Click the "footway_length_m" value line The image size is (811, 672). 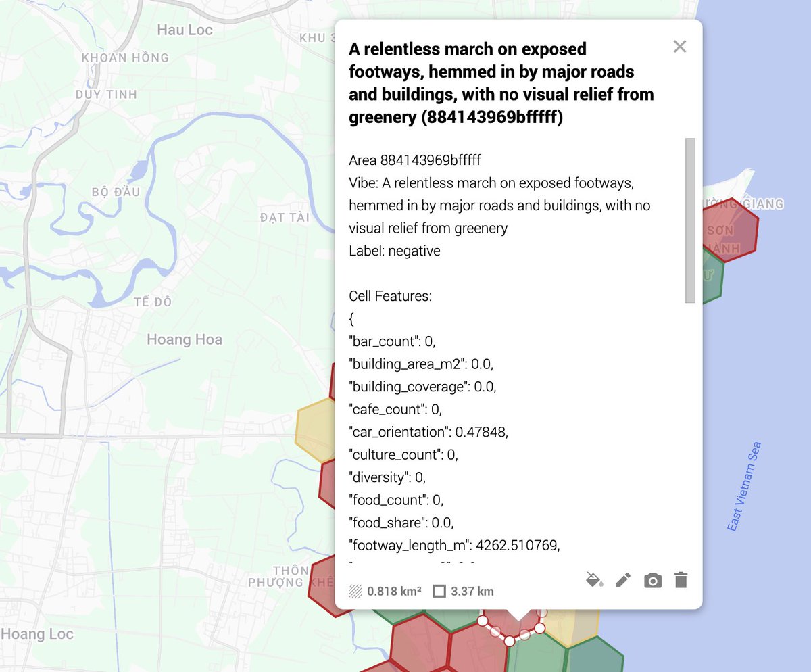tap(455, 545)
